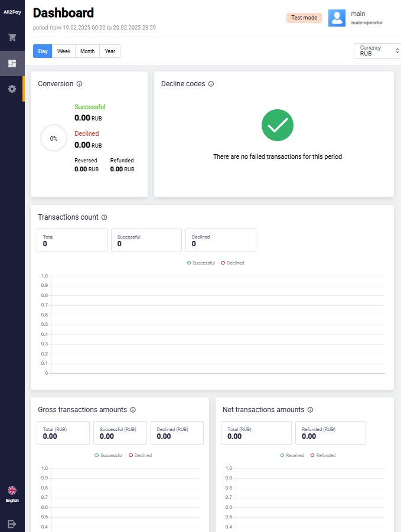Toggle Successful series in Transactions count legend
This screenshot has height=532, width=401.
[201, 263]
